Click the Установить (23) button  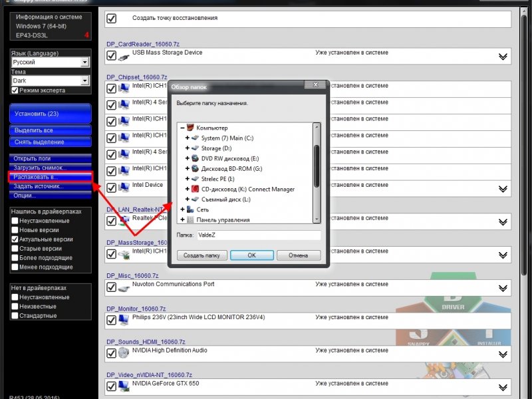[x=51, y=114]
